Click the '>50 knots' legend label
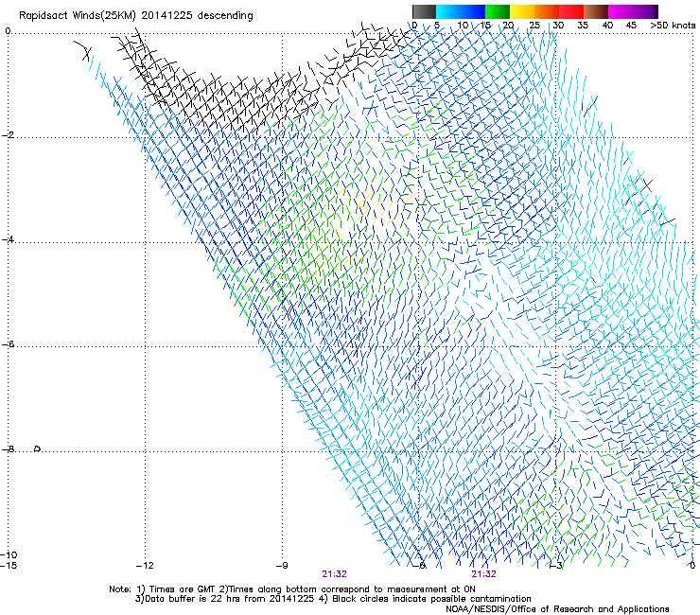 coord(673,26)
